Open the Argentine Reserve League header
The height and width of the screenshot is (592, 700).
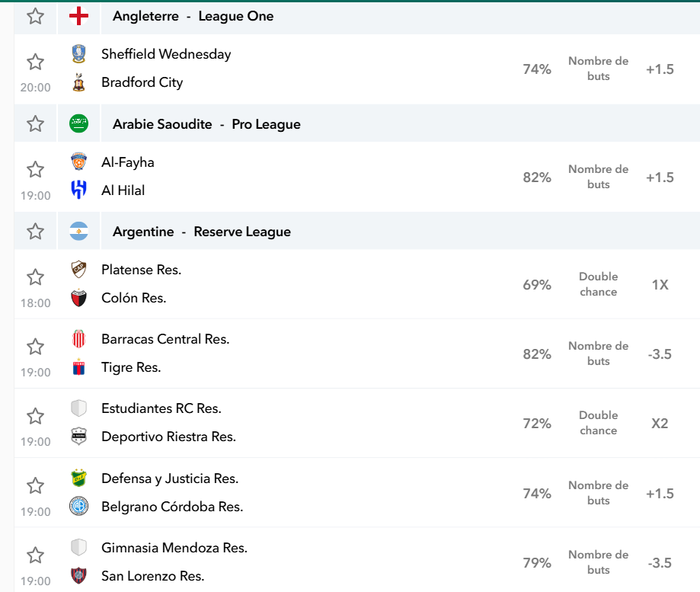tap(201, 232)
